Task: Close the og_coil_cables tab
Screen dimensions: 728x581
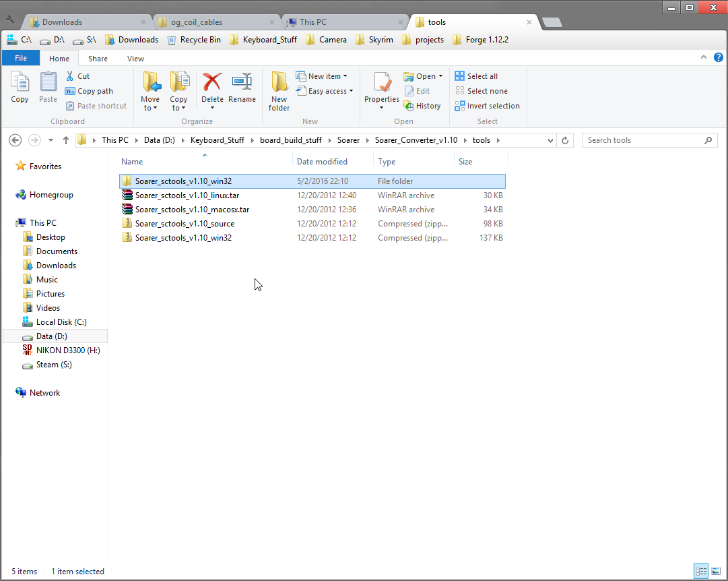Action: pos(272,22)
